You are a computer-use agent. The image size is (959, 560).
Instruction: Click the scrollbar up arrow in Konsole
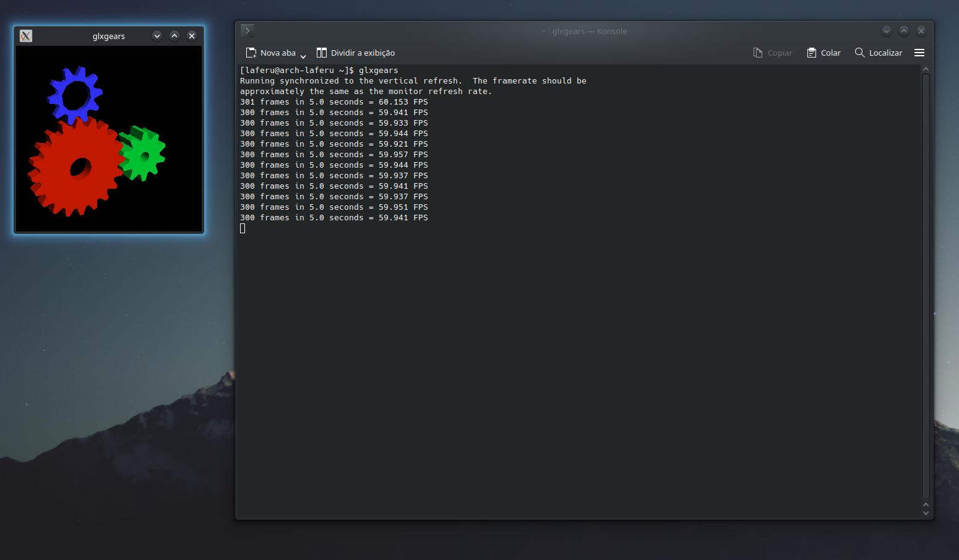pyautogui.click(x=926, y=69)
